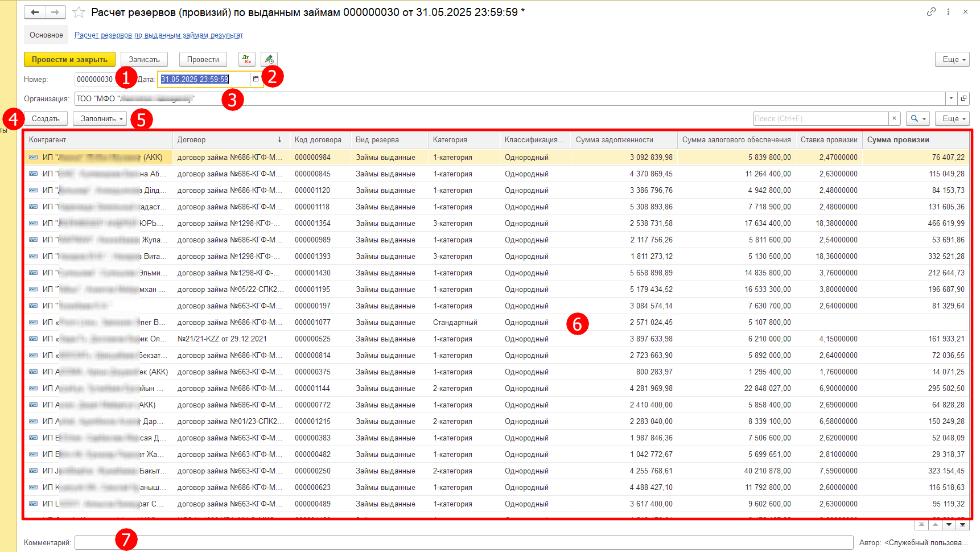Click the Записать button
980x552 pixels.
[144, 59]
